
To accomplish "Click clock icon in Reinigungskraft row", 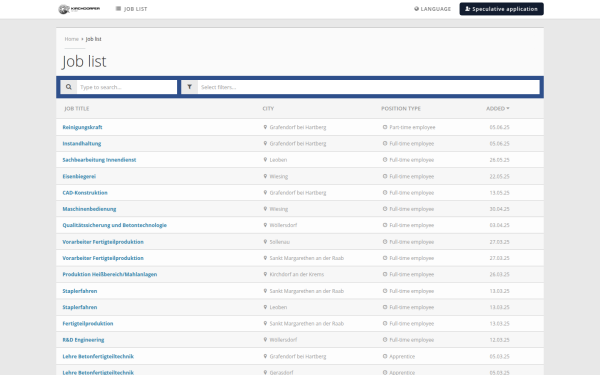I will coord(385,127).
